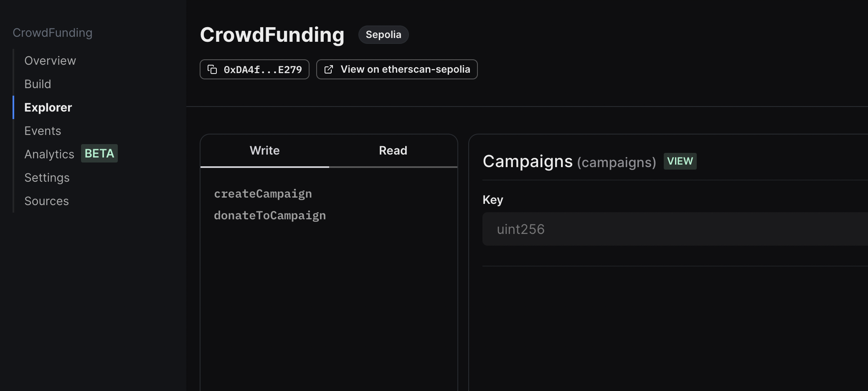The width and height of the screenshot is (868, 391).
Task: Click the VIEW badge next to Campaigns
Action: [680, 161]
